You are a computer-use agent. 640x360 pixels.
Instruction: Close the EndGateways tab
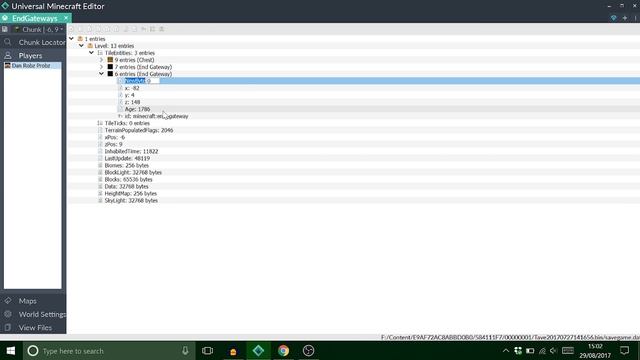pos(66,18)
